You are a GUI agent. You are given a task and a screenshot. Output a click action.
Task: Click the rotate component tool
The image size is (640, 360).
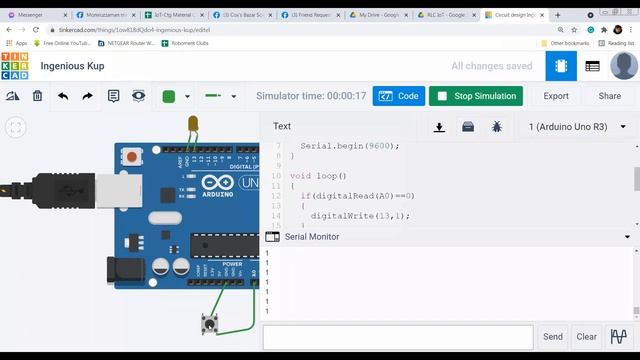(x=12, y=96)
